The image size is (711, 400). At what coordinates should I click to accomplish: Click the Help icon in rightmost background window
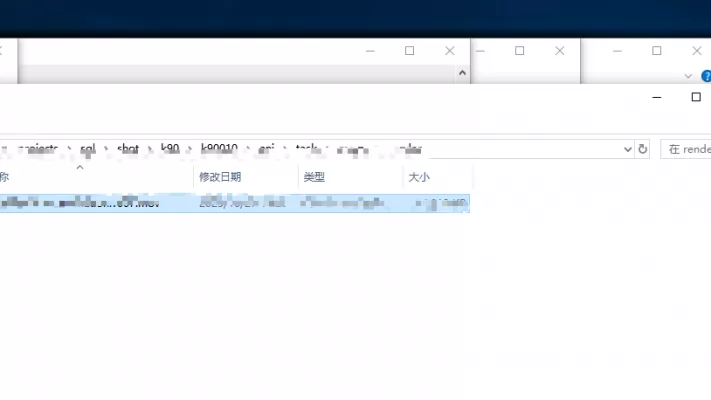(706, 76)
